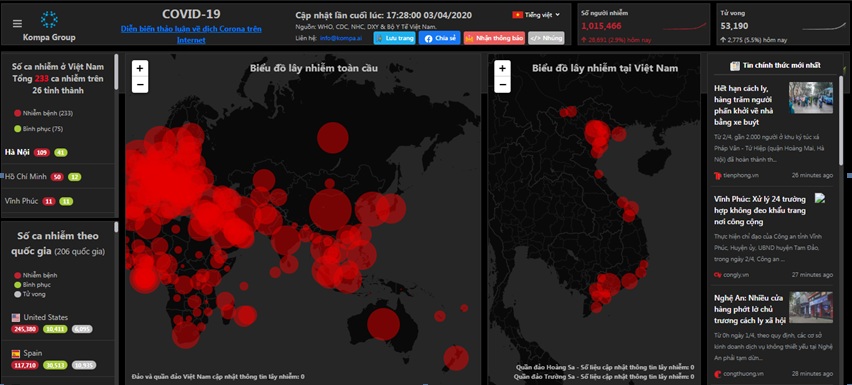
Task: Open the Nghệ An article thumbnail
Action: (811, 307)
